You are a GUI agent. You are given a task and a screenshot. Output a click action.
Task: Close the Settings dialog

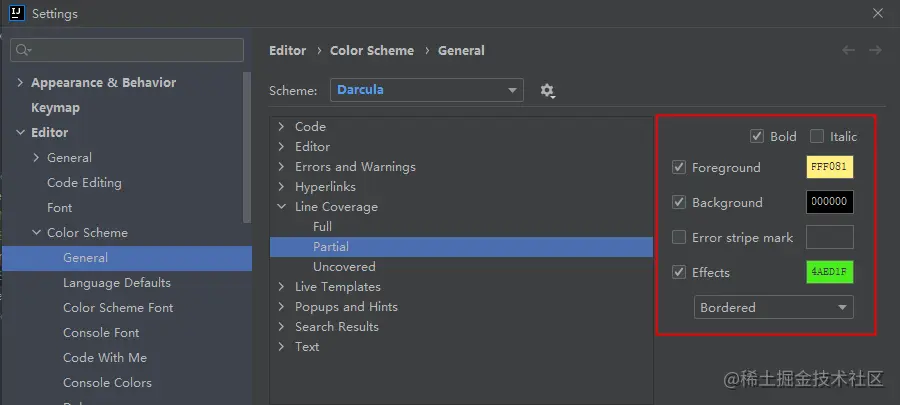pos(878,13)
